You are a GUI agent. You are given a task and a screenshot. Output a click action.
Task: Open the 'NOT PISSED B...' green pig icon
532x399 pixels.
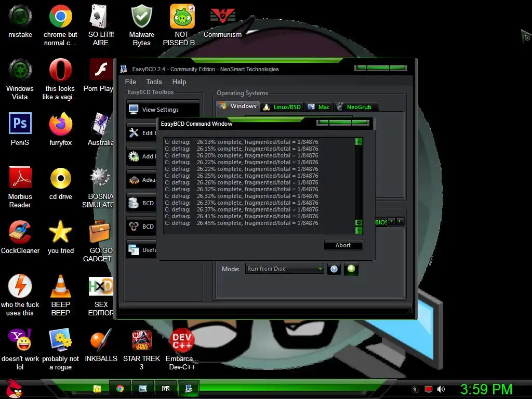[182, 25]
